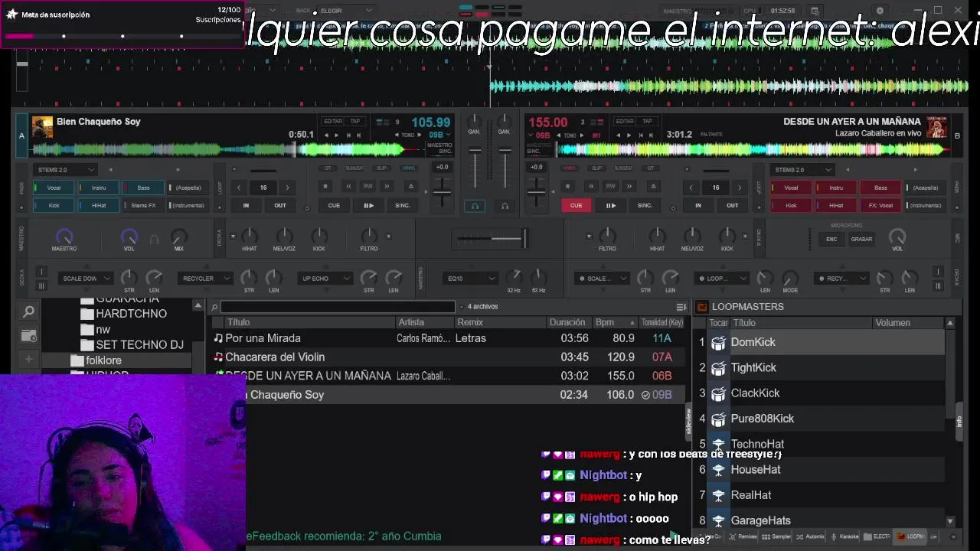Image resolution: width=980 pixels, height=551 pixels.
Task: Open deck A key 09B dropdown
Action: [x=440, y=135]
